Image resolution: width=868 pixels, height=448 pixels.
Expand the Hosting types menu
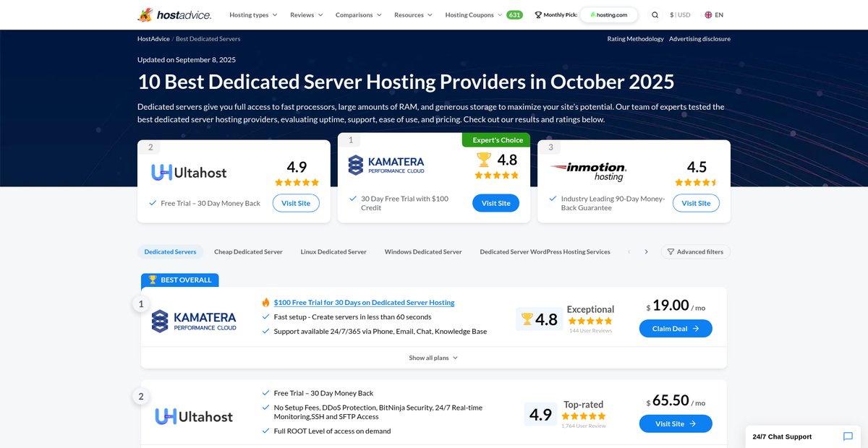pos(253,14)
